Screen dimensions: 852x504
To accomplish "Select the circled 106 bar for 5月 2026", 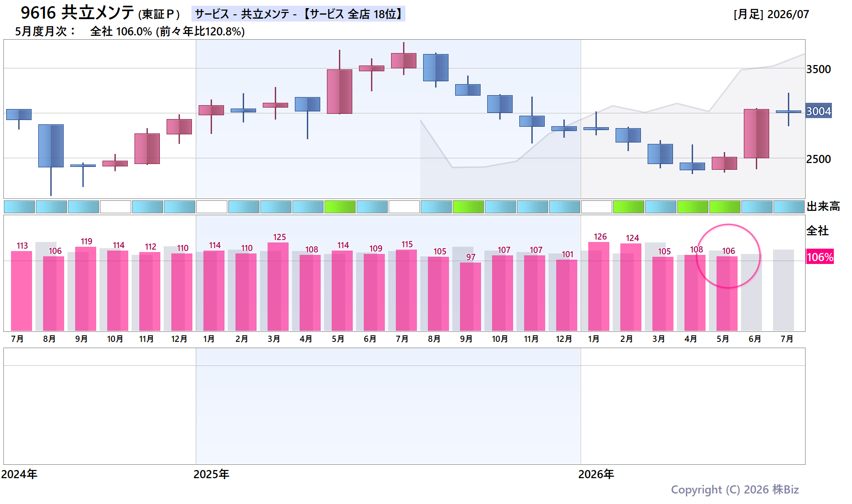I will coord(727,293).
